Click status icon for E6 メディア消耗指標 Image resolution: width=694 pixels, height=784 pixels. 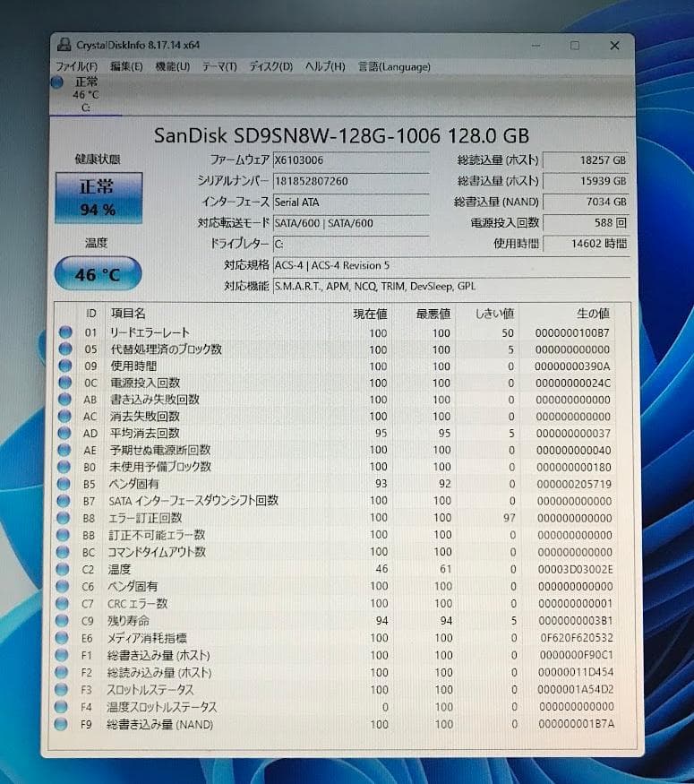(x=62, y=638)
